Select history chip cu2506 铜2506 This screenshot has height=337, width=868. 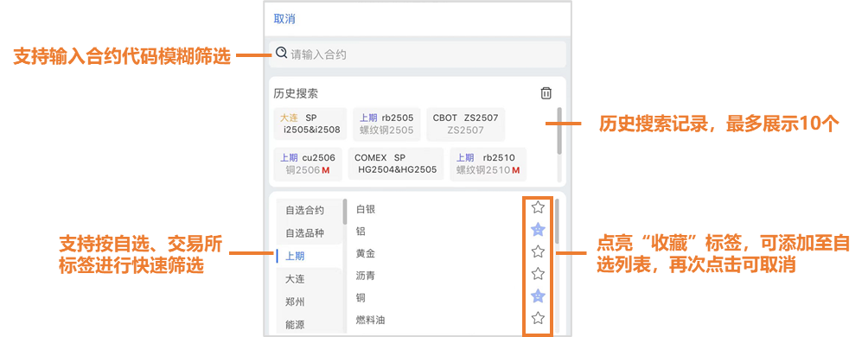click(x=308, y=164)
